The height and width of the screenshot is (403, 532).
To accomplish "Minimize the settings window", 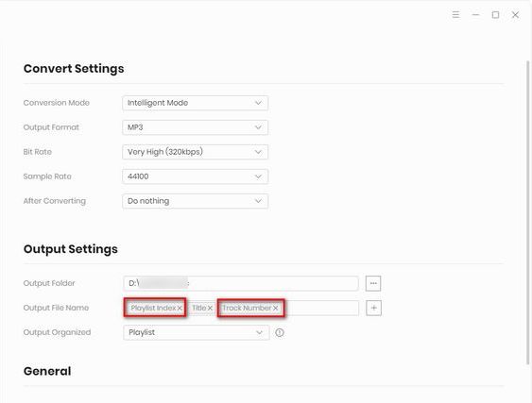I will coord(475,14).
